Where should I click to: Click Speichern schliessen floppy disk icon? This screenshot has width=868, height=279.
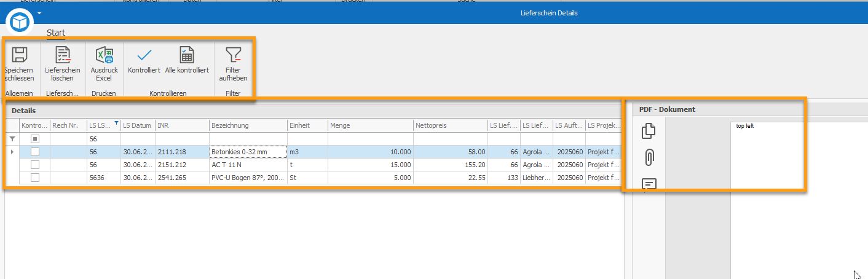(19, 55)
